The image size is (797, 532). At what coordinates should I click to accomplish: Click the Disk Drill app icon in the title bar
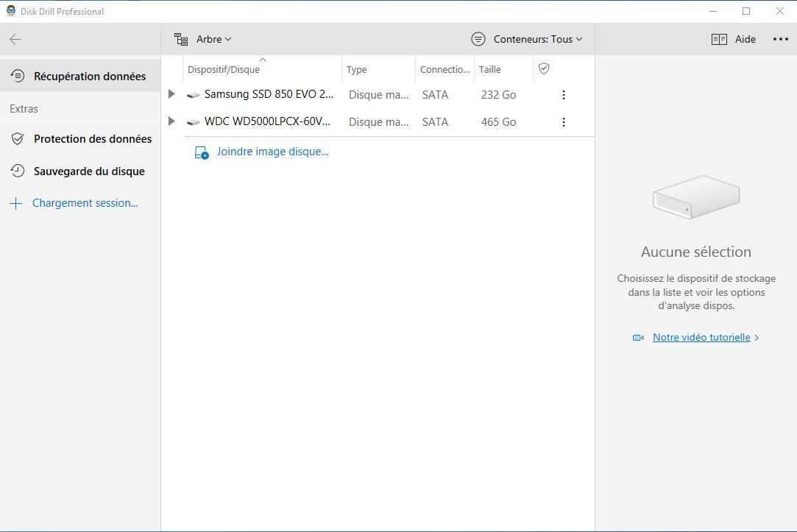coord(11,11)
